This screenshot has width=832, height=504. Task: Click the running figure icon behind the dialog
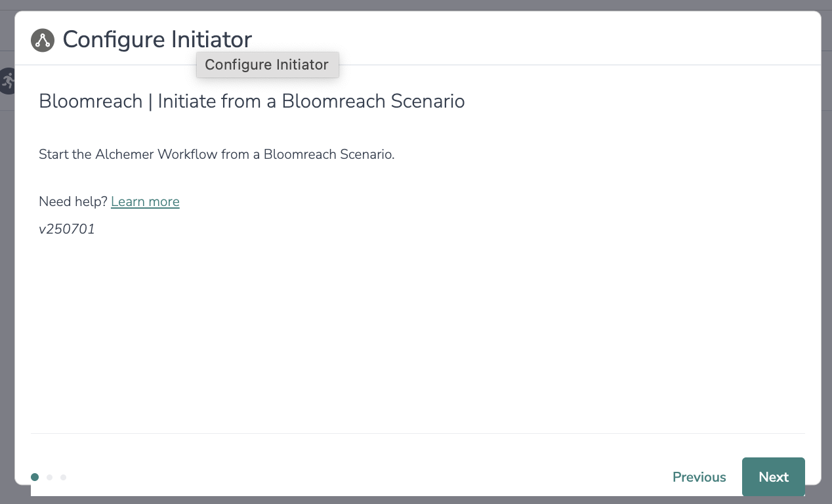tap(7, 81)
